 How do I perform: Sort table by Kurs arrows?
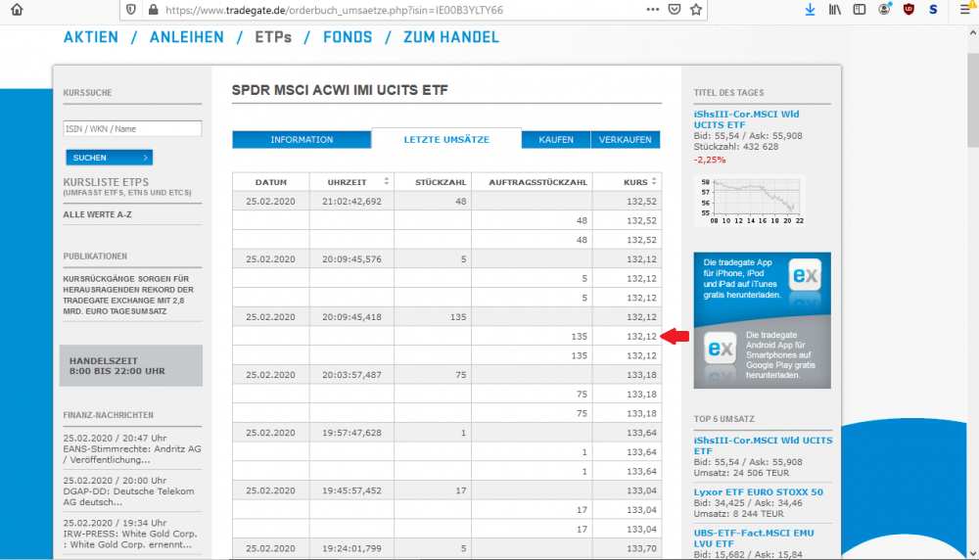click(x=654, y=182)
